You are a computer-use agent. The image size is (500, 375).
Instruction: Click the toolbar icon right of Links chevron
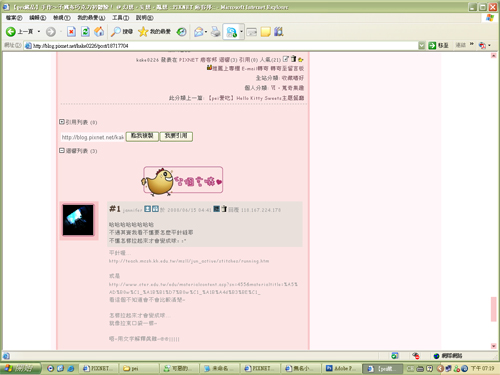point(482,45)
